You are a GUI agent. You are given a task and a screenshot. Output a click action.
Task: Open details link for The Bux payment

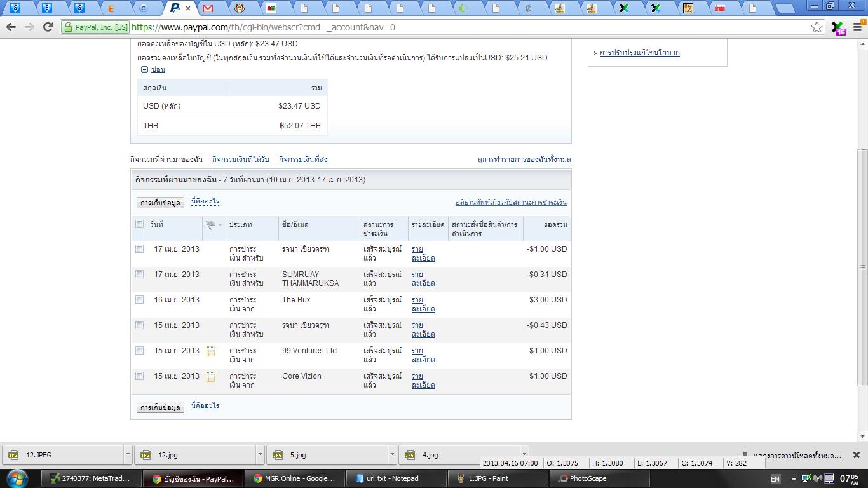pos(423,304)
